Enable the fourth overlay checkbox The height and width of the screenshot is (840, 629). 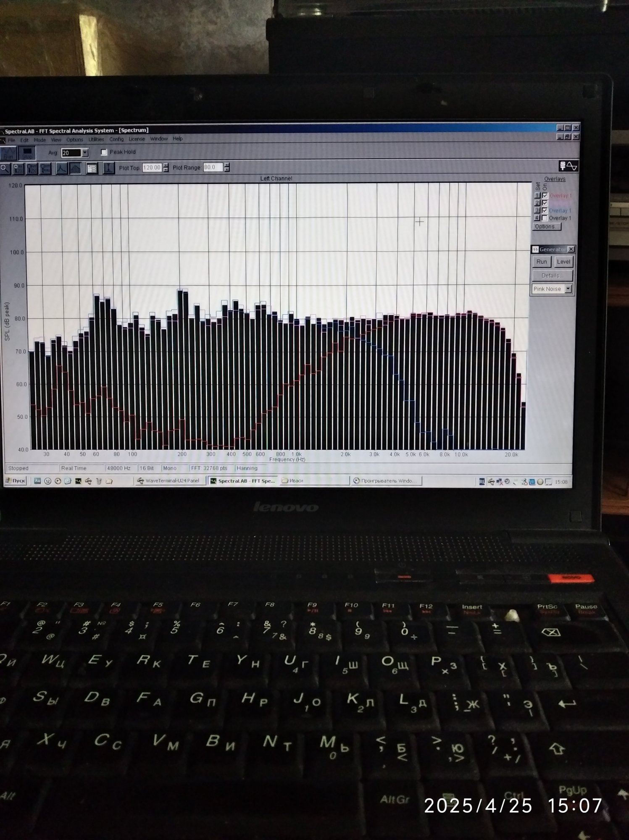pyautogui.click(x=545, y=218)
